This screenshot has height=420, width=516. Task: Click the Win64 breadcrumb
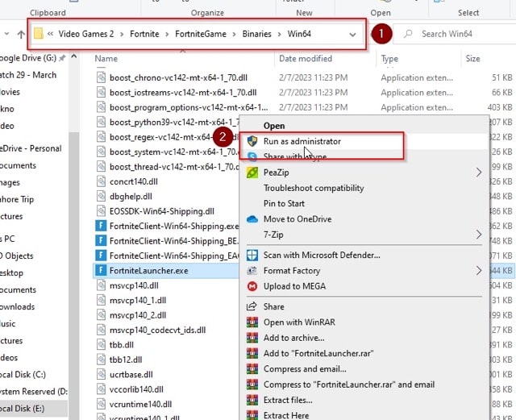click(x=299, y=34)
